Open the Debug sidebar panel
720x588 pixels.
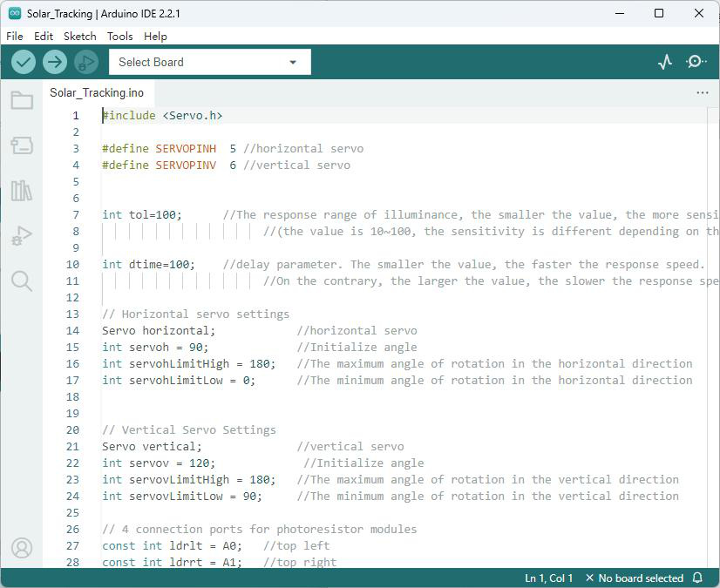22,235
